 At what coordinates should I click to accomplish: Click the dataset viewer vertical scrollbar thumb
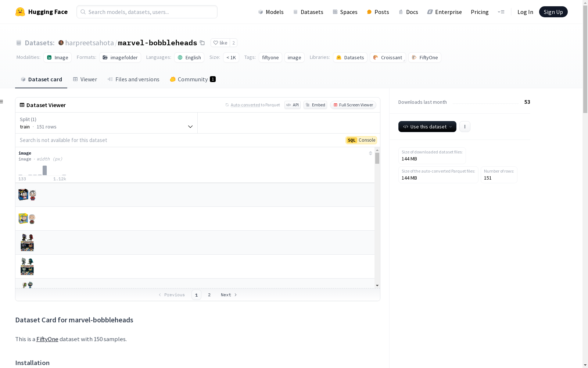point(377,158)
